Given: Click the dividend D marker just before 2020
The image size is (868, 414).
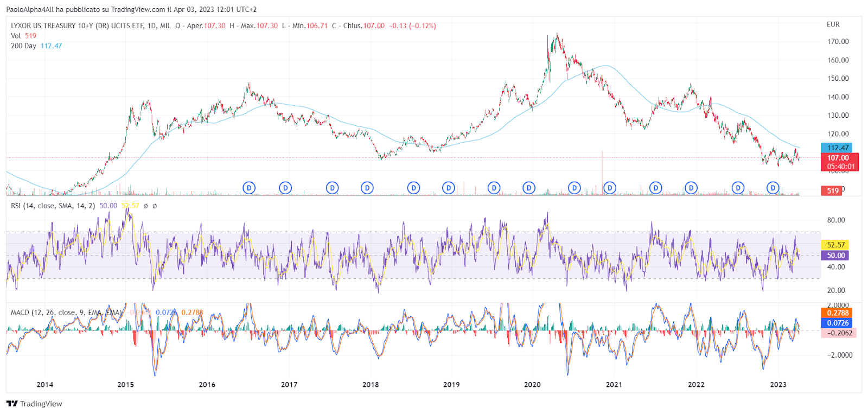Looking at the screenshot, I should [529, 188].
